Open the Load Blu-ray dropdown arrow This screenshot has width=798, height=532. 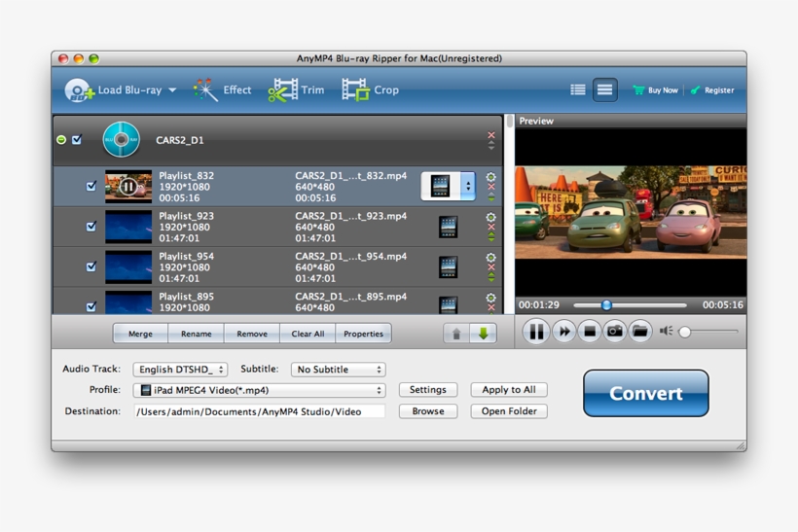(x=172, y=90)
